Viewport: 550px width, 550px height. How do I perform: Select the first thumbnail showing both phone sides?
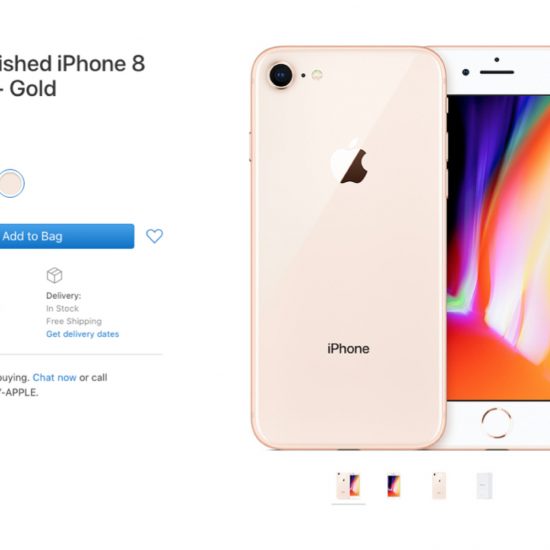(348, 486)
